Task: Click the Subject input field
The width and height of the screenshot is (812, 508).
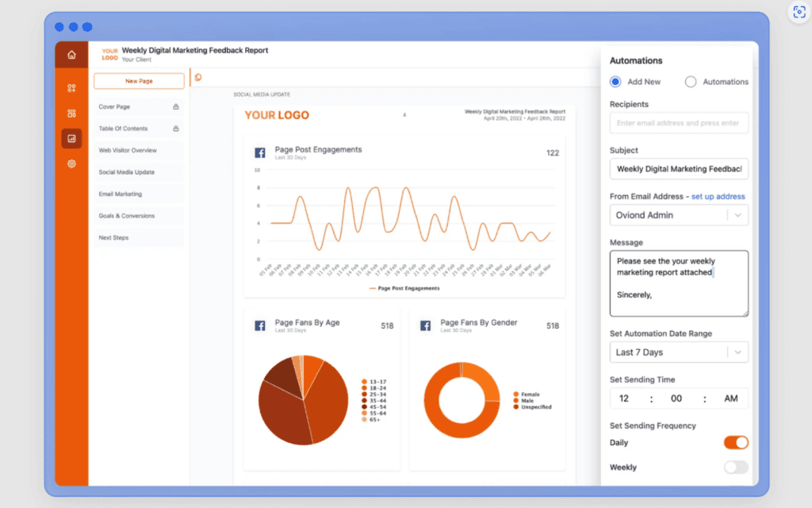Action: 679,169
